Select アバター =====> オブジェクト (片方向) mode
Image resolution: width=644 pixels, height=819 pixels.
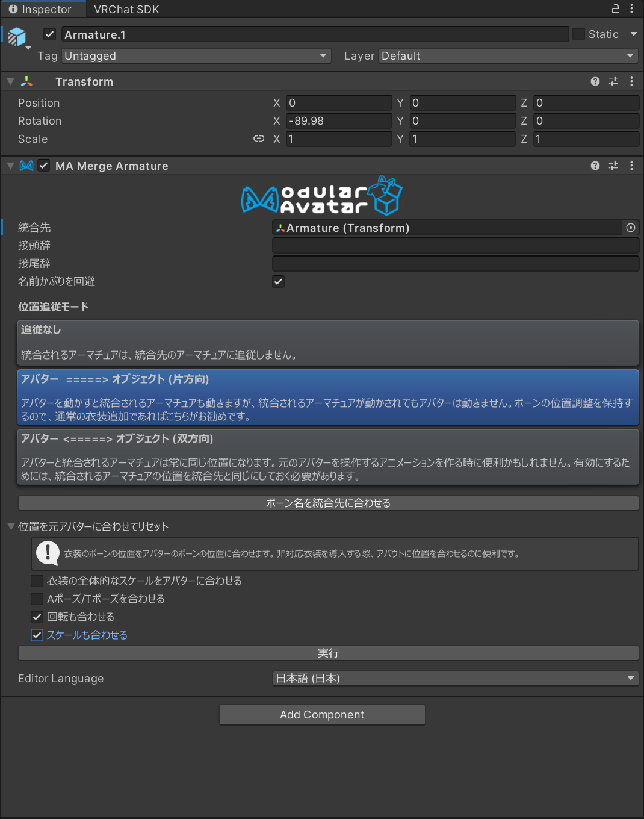click(328, 397)
